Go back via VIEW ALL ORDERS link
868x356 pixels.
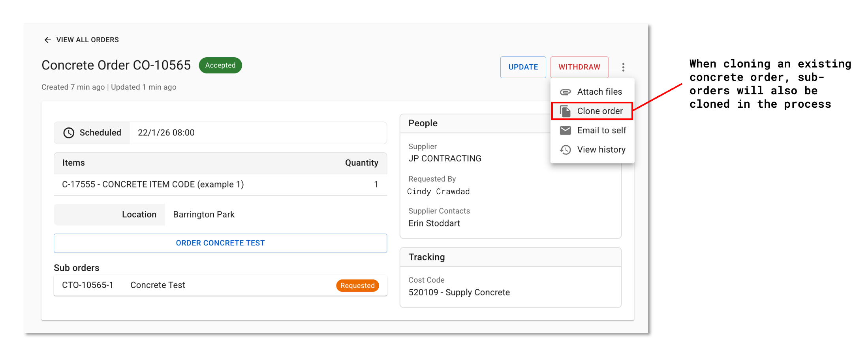(x=87, y=40)
